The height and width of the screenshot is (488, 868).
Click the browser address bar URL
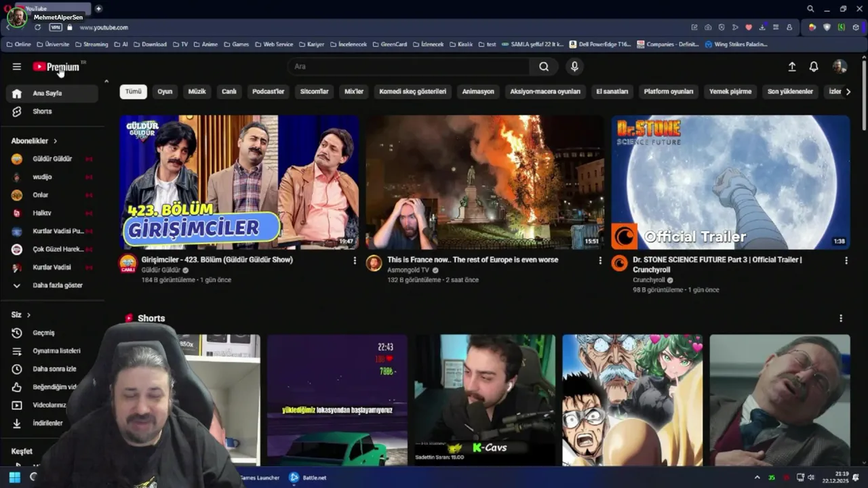pos(104,27)
